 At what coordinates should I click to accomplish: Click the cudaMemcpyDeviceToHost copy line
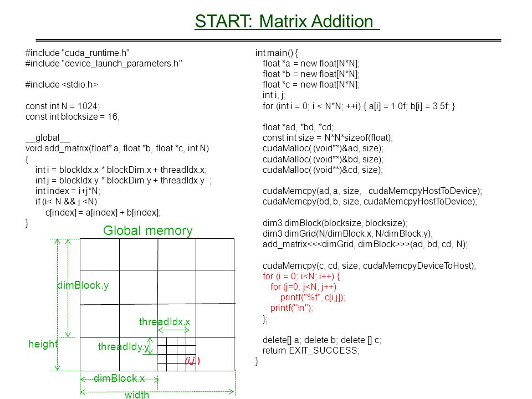pyautogui.click(x=369, y=265)
